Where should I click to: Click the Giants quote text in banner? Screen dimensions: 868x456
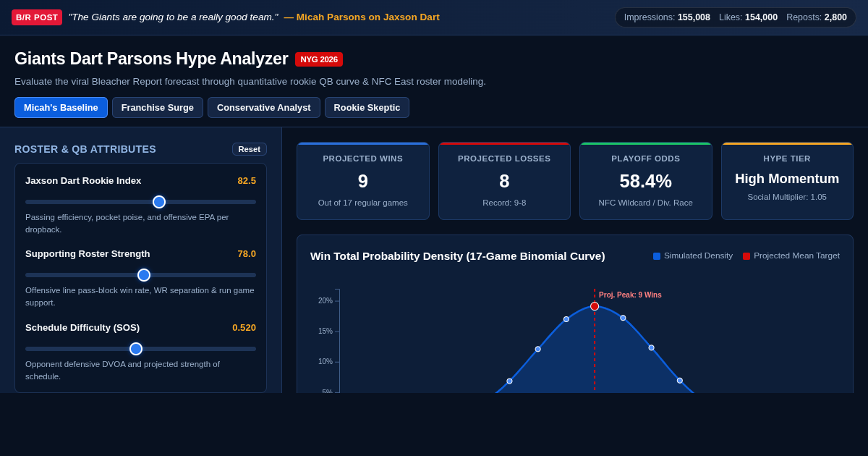173,17
